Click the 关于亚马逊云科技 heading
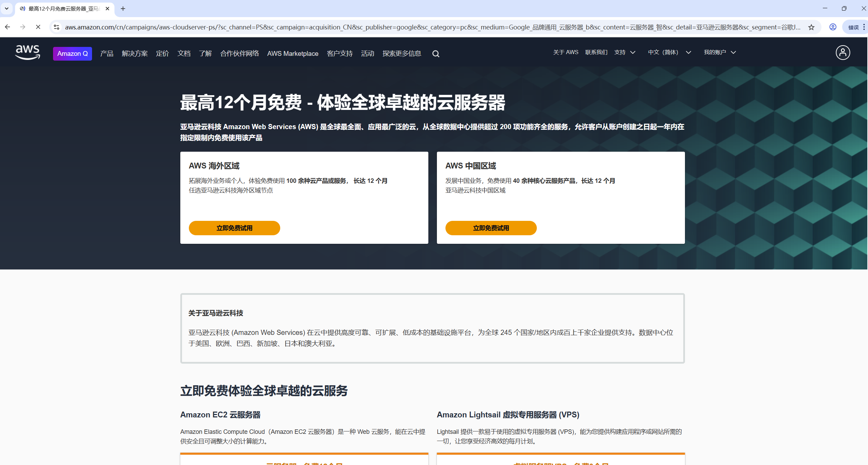Image resolution: width=868 pixels, height=465 pixels. click(x=216, y=313)
